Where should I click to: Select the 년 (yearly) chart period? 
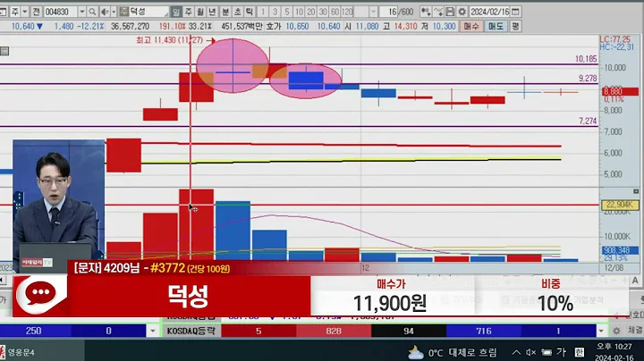click(212, 12)
